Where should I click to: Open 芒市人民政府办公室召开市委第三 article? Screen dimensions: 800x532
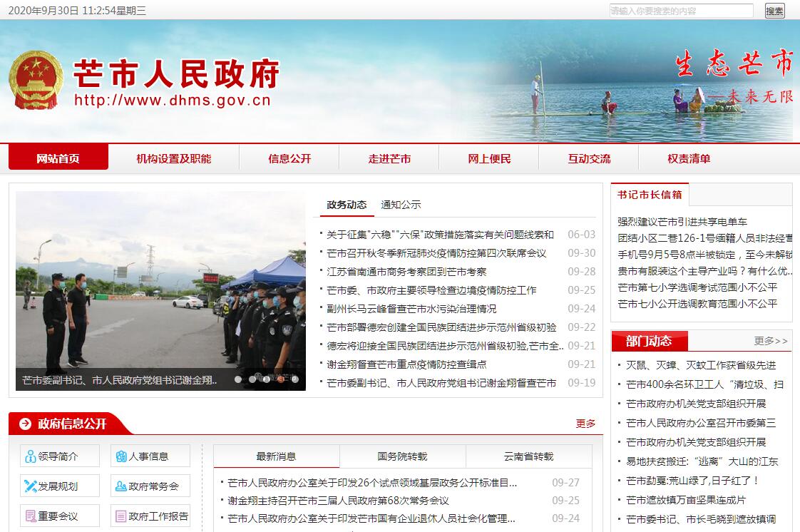point(700,423)
